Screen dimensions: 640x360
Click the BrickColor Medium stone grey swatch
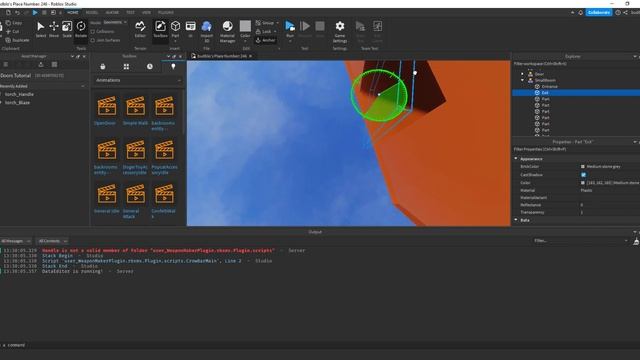(582, 167)
